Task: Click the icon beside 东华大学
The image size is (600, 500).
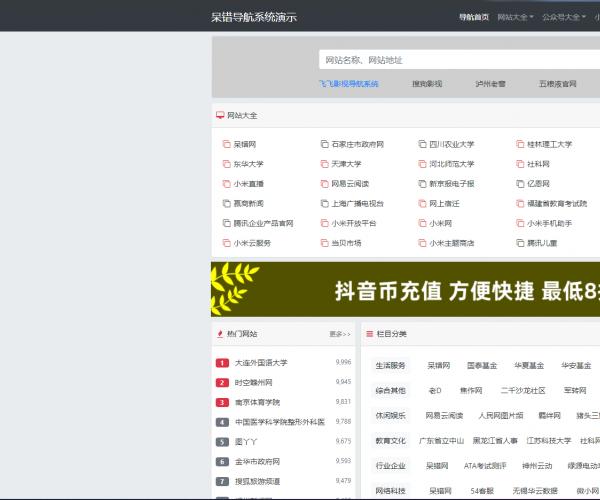Action: (227, 164)
